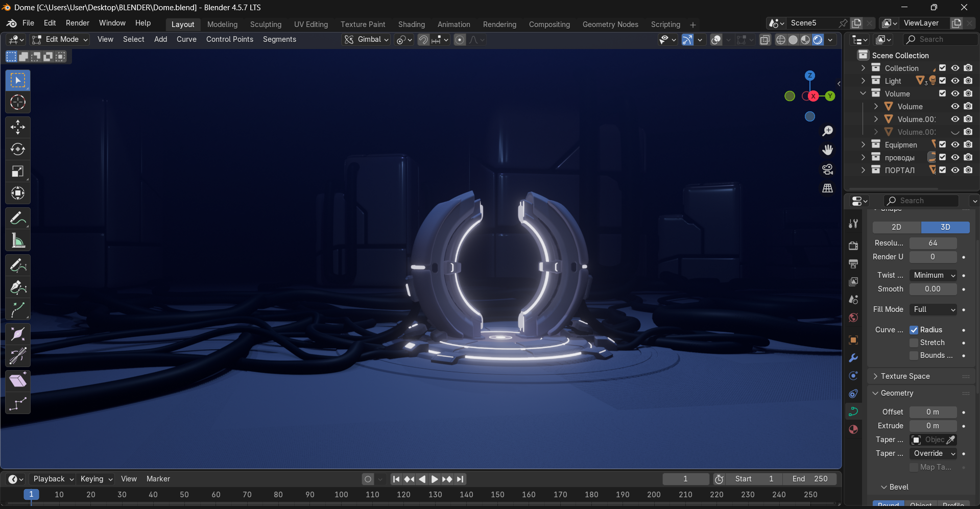Switch to orthographic/perspective grid icon

point(828,188)
